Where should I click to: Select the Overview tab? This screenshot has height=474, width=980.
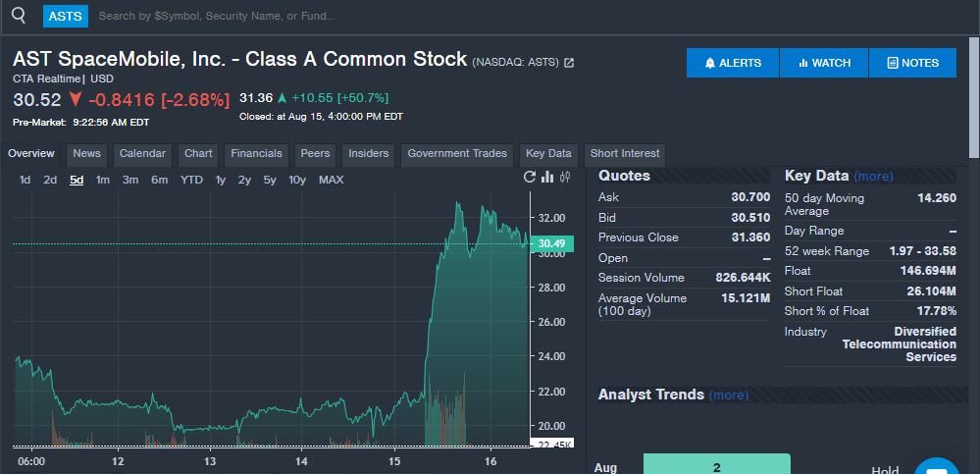31,154
